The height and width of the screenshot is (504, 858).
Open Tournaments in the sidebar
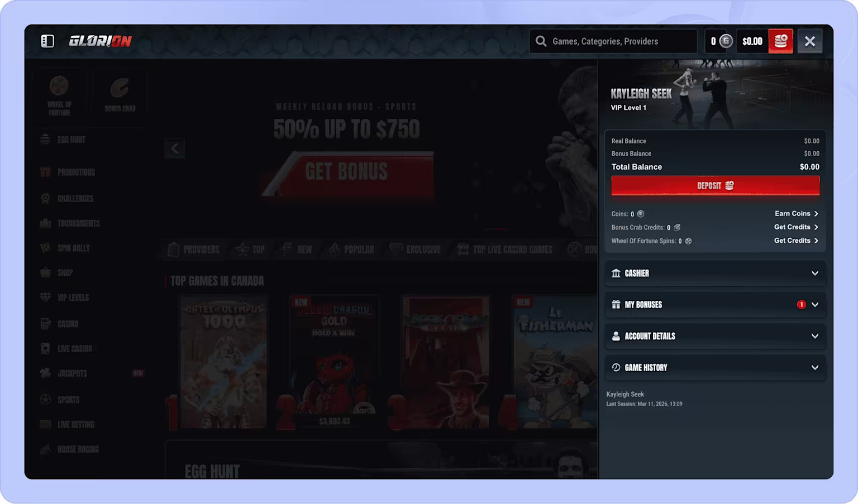click(x=69, y=223)
